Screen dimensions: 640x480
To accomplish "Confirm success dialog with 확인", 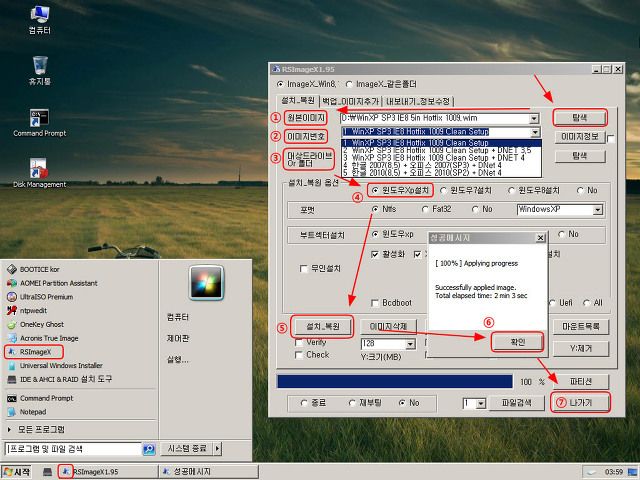I will tap(518, 342).
